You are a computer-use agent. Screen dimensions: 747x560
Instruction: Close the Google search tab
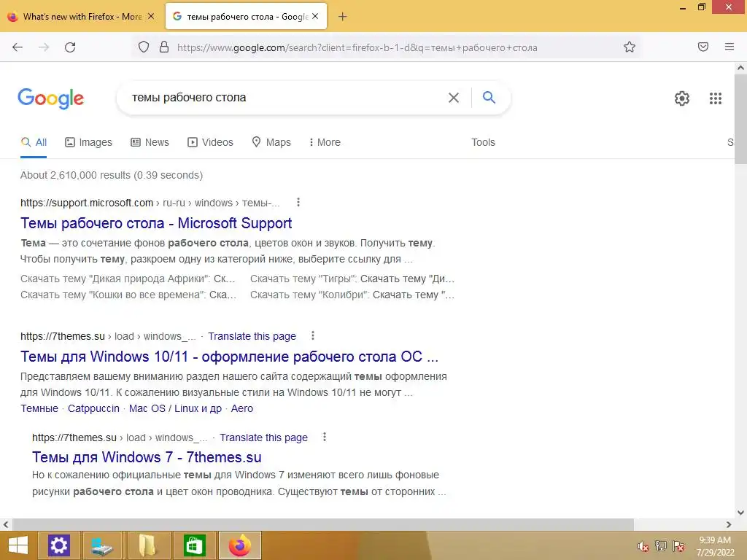tap(315, 16)
